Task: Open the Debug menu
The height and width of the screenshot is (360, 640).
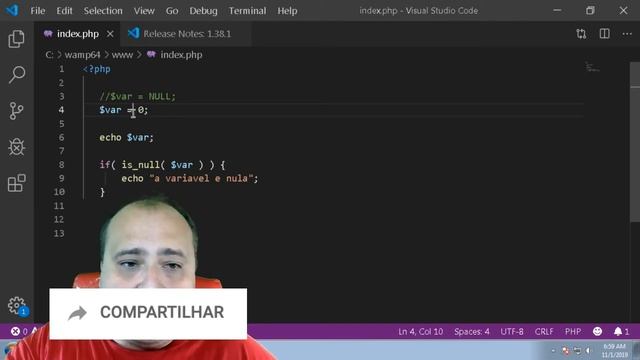Action: point(203,11)
